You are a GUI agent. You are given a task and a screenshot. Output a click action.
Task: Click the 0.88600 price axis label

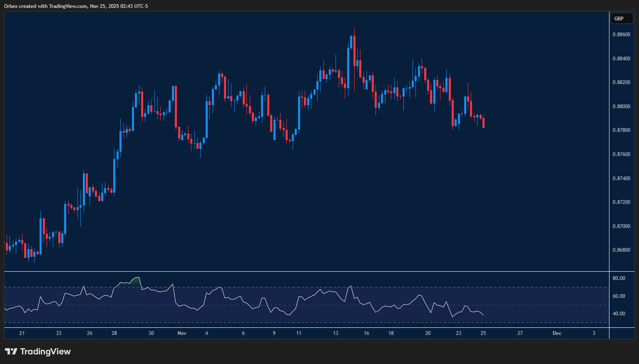click(x=621, y=35)
